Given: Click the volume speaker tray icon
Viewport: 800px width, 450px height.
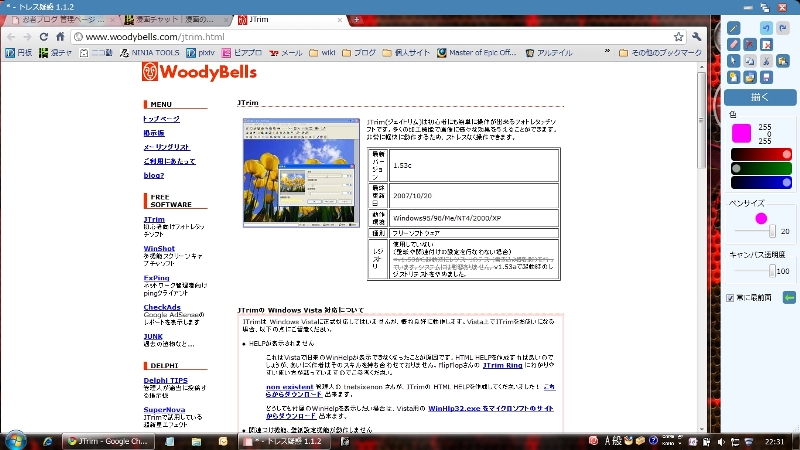Looking at the screenshot, I should tap(720, 442).
